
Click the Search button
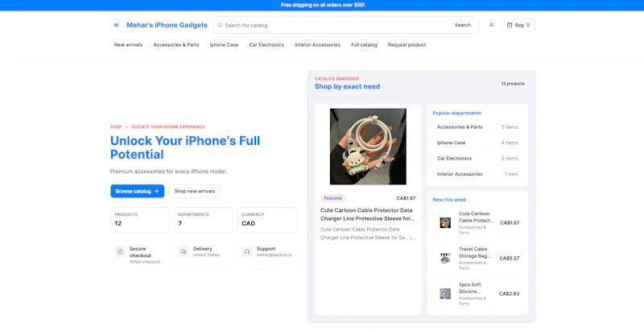tap(462, 25)
